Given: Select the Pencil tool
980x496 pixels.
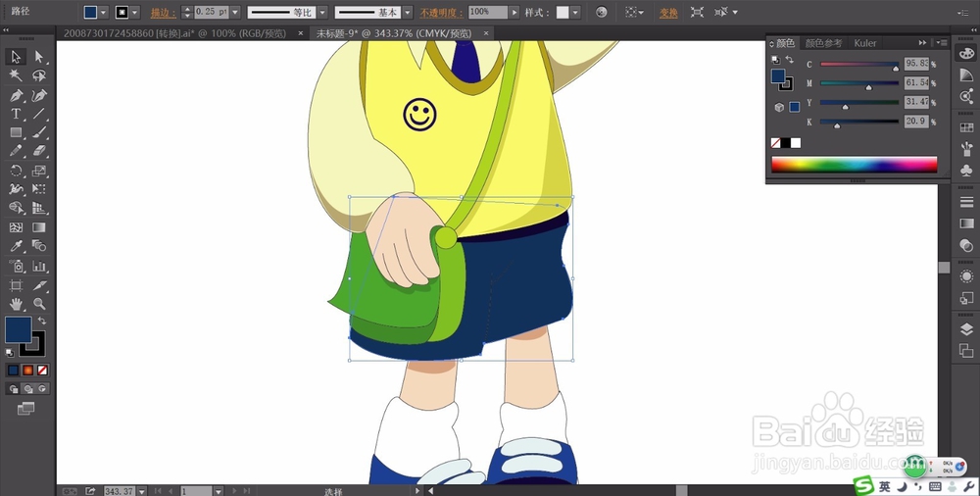Looking at the screenshot, I should (16, 151).
